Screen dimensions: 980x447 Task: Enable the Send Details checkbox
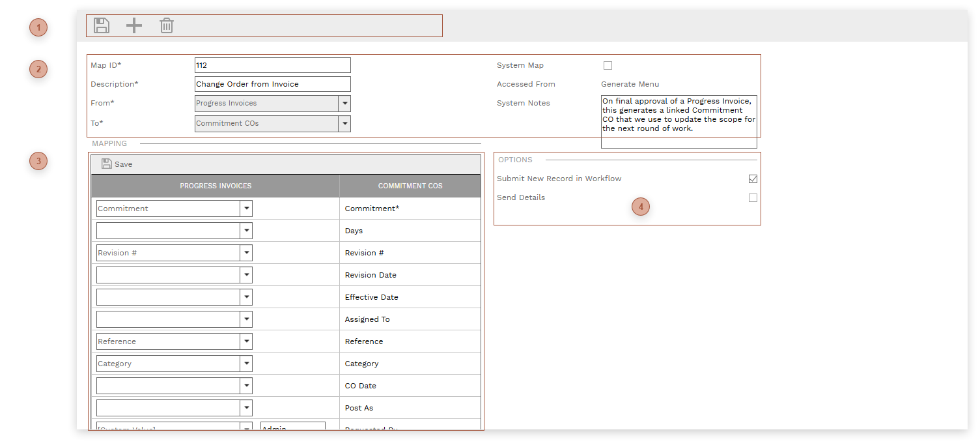[x=753, y=198]
